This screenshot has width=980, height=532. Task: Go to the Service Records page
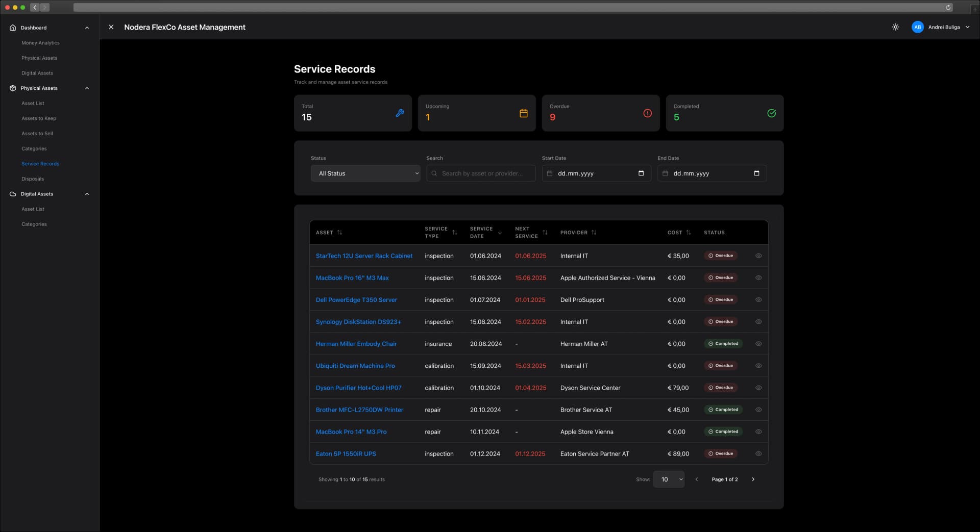[40, 164]
